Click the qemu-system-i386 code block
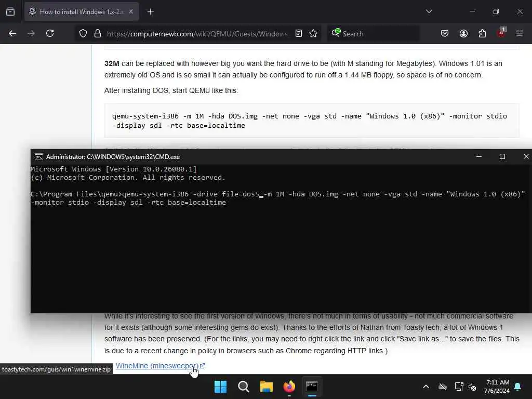 (312, 121)
